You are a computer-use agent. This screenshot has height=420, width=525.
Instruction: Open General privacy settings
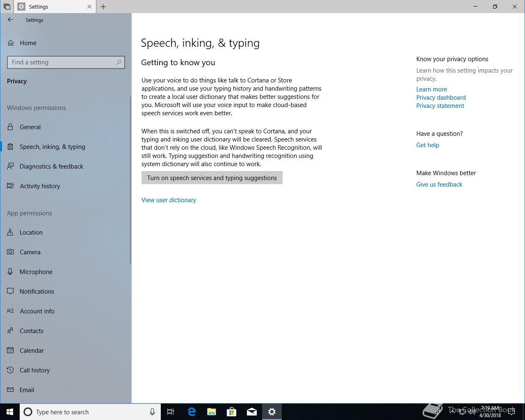click(30, 127)
